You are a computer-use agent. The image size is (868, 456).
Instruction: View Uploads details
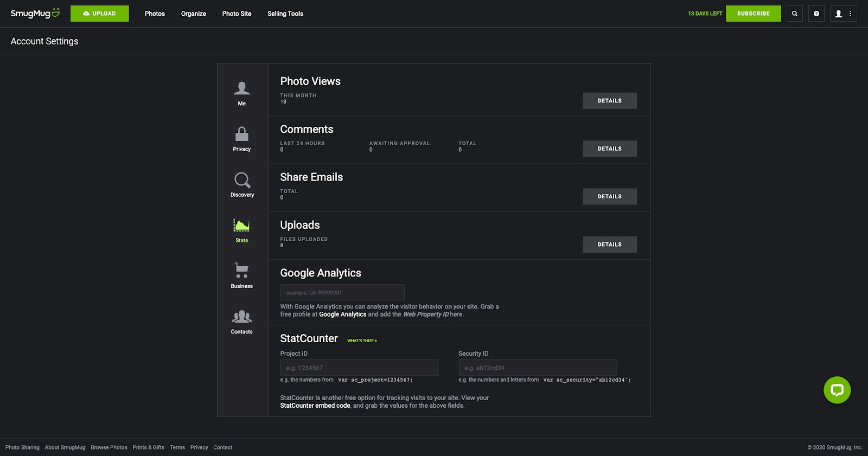coord(610,245)
